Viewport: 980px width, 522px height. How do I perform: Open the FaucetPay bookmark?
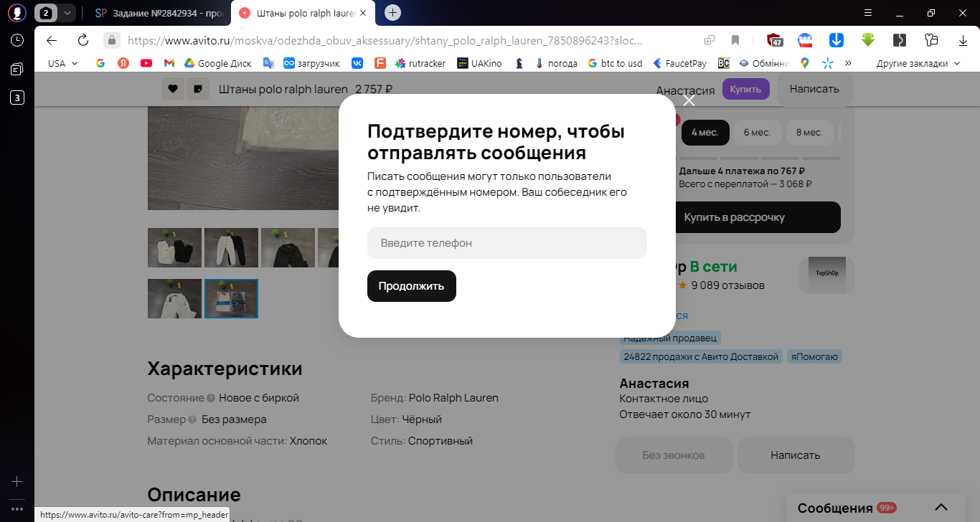click(x=679, y=63)
